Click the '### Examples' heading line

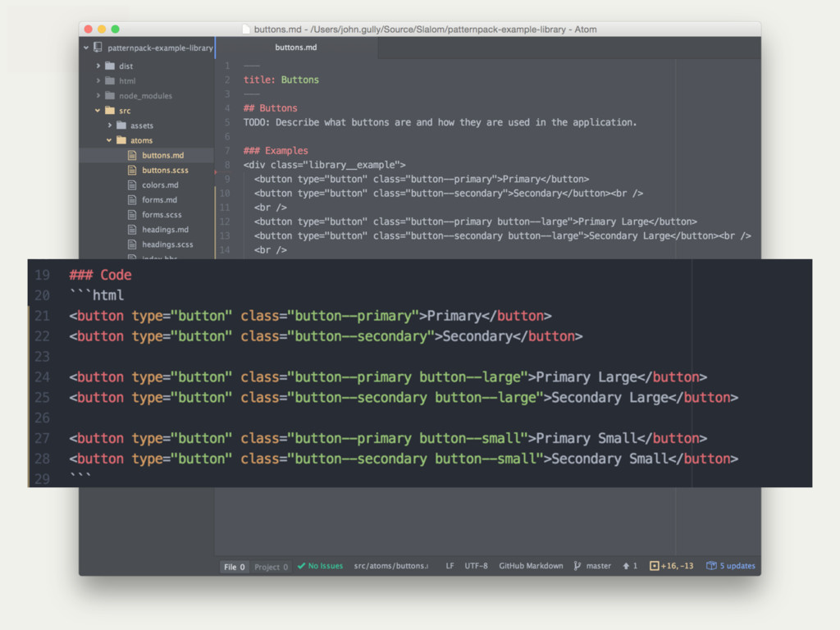tap(276, 151)
